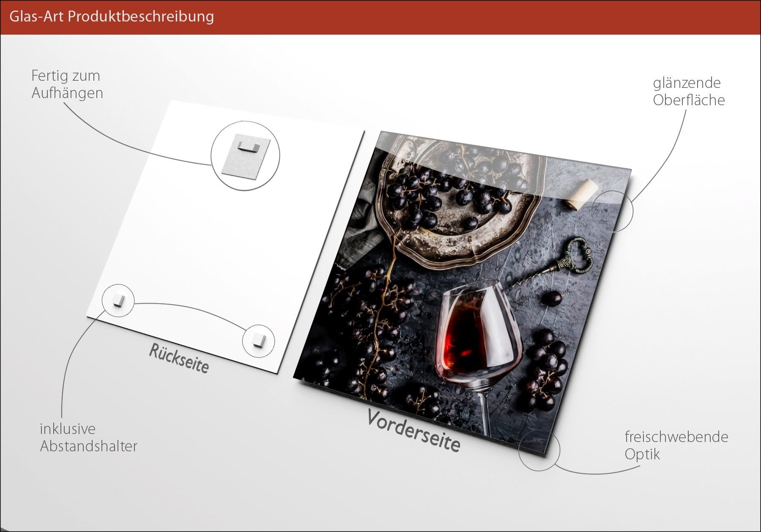Screen dimensions: 761x532
Task: Click the 'Glas-Art Produktbeschreibung' header title
Action: [x=112, y=16]
